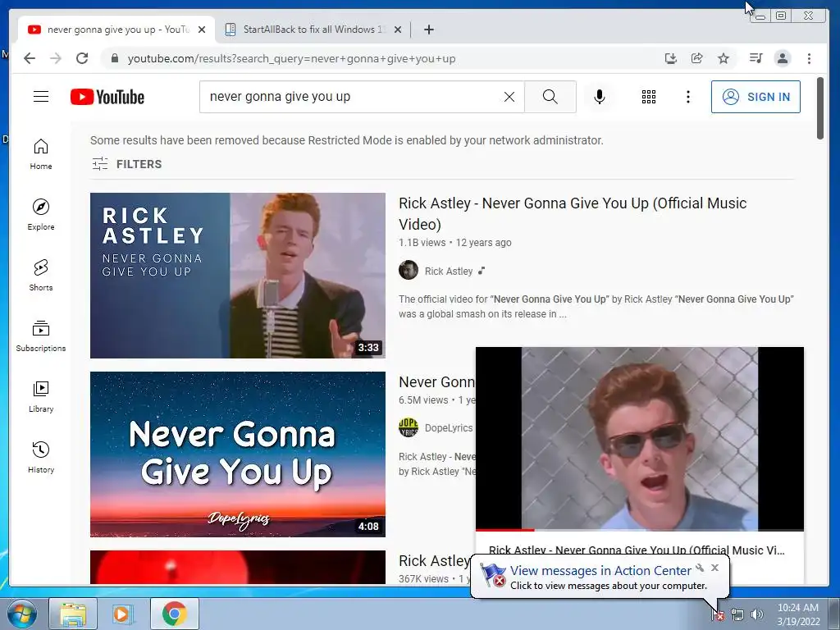Switch to Chrome in the taskbar
The width and height of the screenshot is (840, 630).
[174, 614]
